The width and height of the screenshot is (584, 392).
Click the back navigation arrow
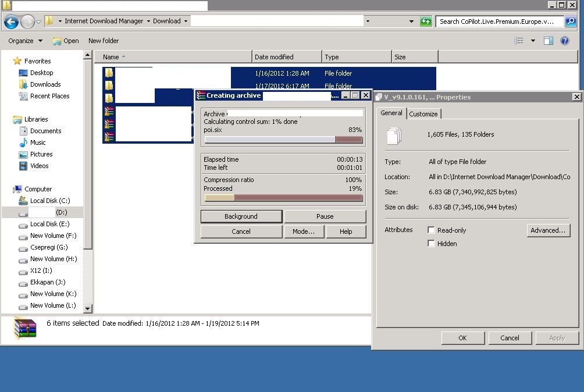coord(11,22)
